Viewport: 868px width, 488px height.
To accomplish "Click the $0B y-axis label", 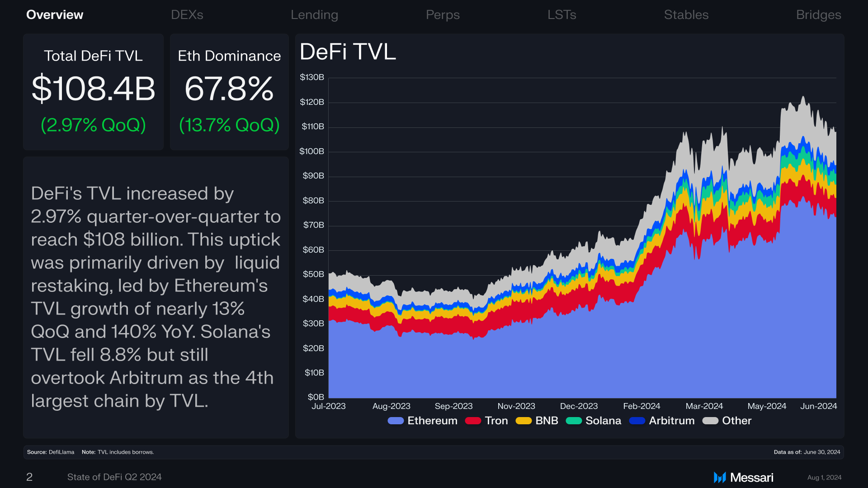I will click(x=316, y=397).
